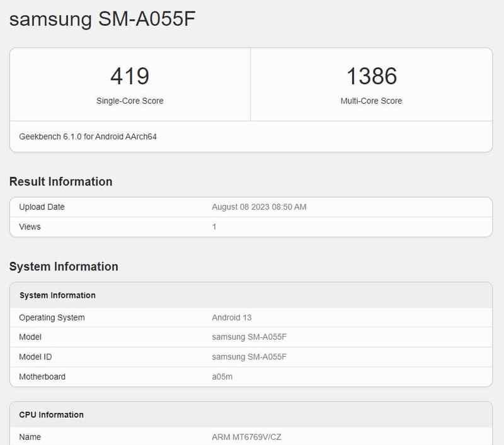This screenshot has height=445, width=504.
Task: Click the samsung SM-A055F Model value
Action: click(x=249, y=337)
